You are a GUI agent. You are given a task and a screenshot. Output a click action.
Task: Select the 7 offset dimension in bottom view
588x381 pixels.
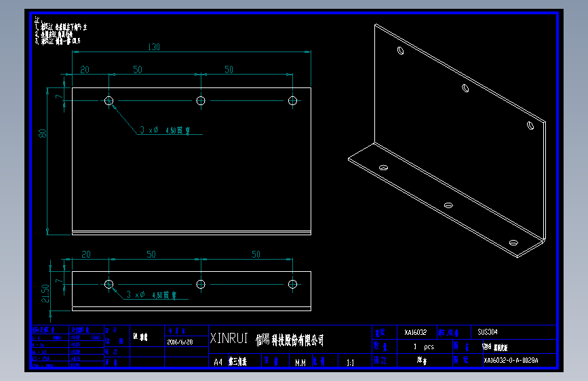59,281
